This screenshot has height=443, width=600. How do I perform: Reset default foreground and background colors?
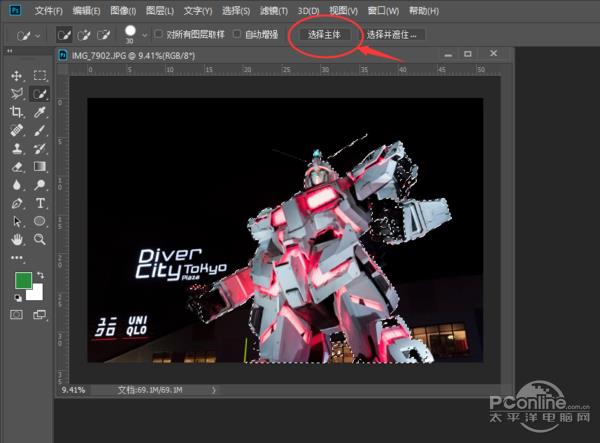18,297
